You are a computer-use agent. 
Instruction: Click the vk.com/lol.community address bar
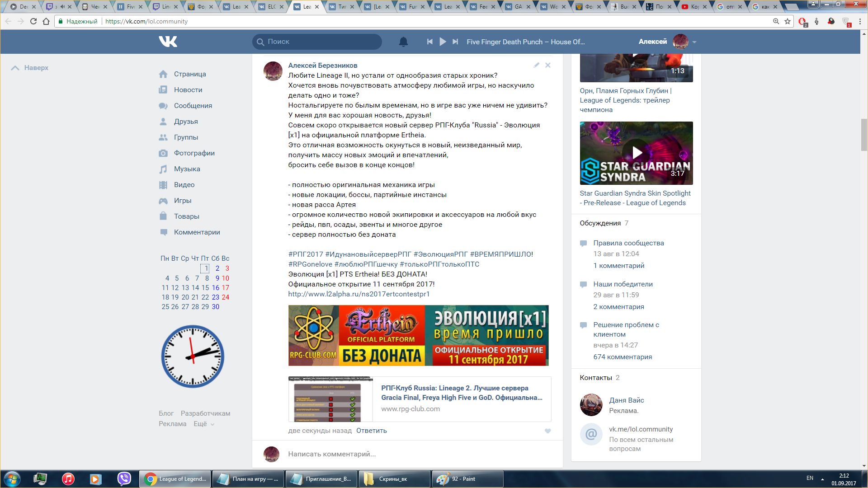146,21
